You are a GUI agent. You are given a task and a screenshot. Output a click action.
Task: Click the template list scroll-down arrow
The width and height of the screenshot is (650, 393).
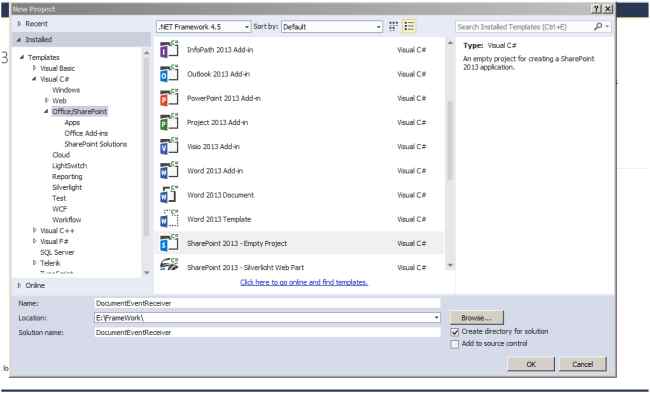pos(450,265)
